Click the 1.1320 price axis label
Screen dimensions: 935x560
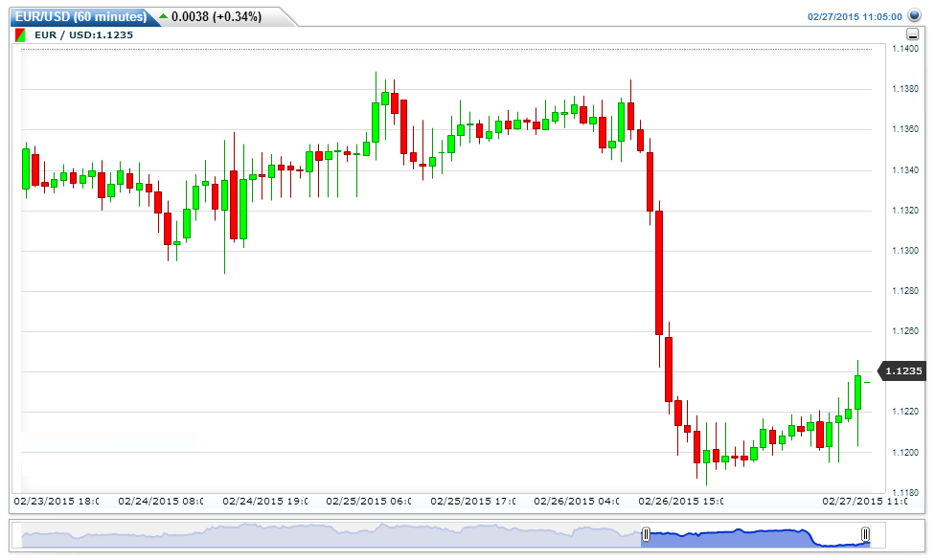click(905, 211)
